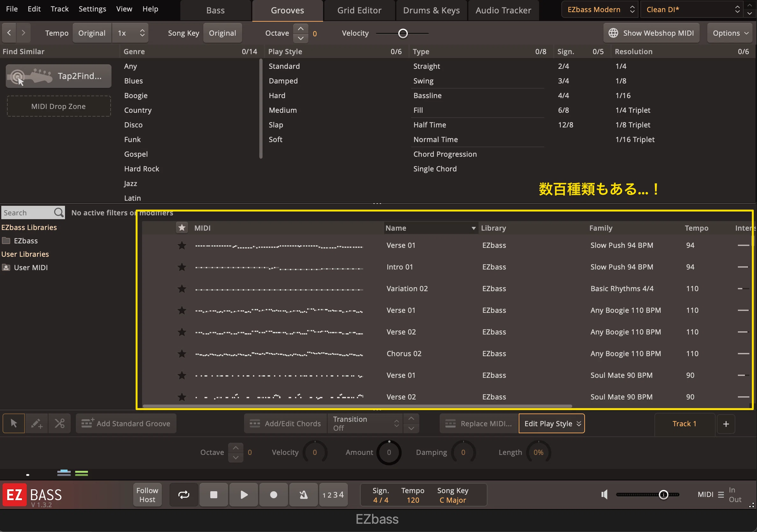757x532 pixels.
Task: Favorite the Chorus 02 groove star
Action: 182,354
